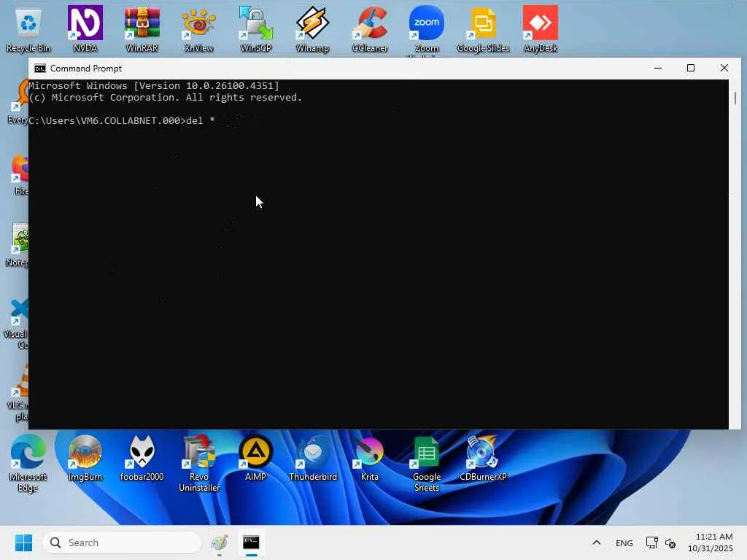Viewport: 747px width, 560px height.
Task: Select the Google Slides desktop shortcut
Action: pos(483,28)
